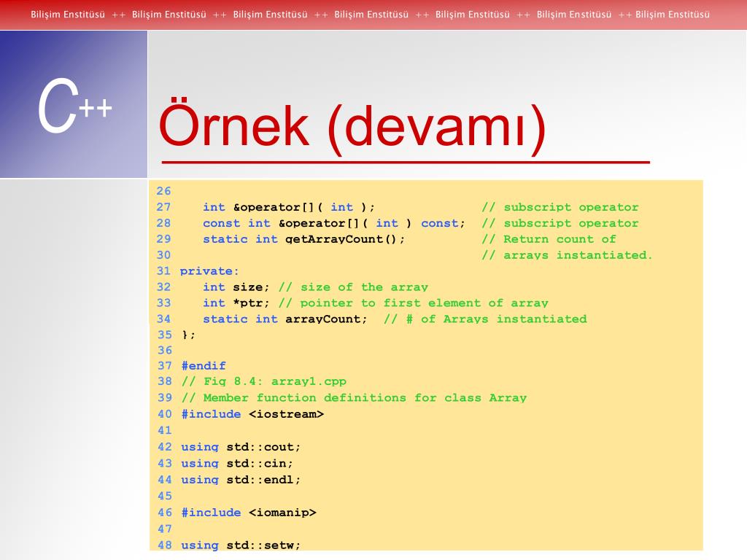
Task: Select line number 47 in the code
Action: 165,529
